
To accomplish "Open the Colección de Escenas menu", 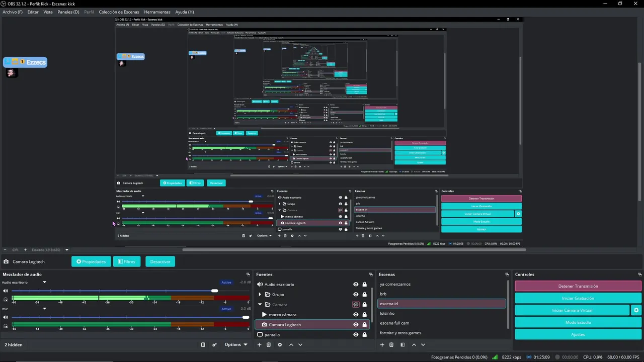I will click(x=119, y=12).
